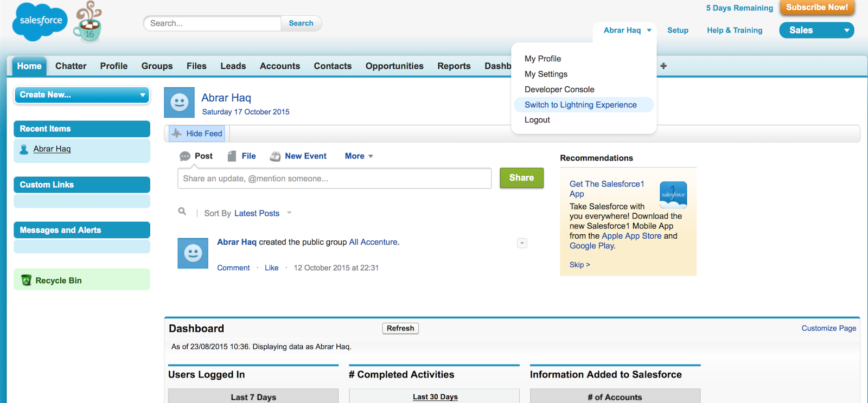Image resolution: width=868 pixels, height=403 pixels.
Task: Click the New Event calendar icon
Action: tap(275, 156)
